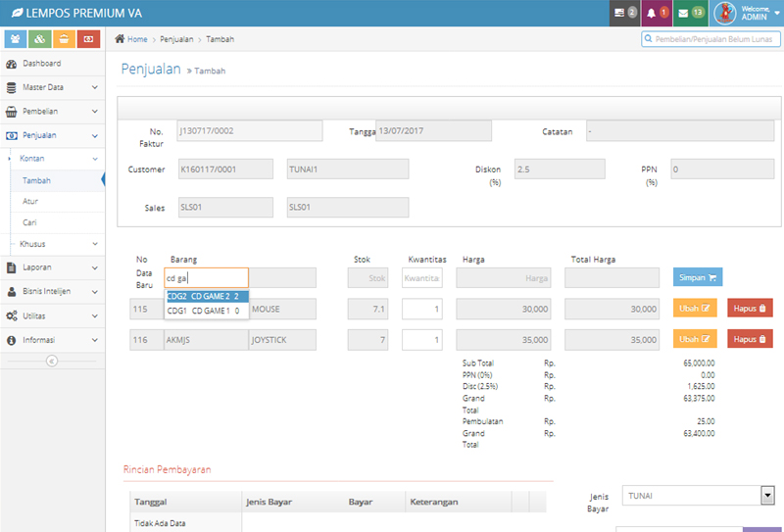Click the Penjualan breadcrumb link

coord(176,39)
